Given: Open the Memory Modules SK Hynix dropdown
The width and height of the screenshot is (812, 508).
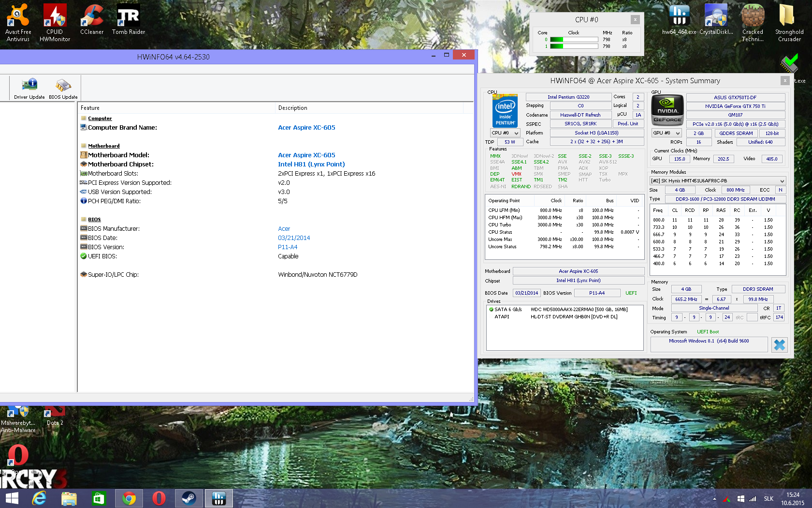Looking at the screenshot, I should coord(717,181).
